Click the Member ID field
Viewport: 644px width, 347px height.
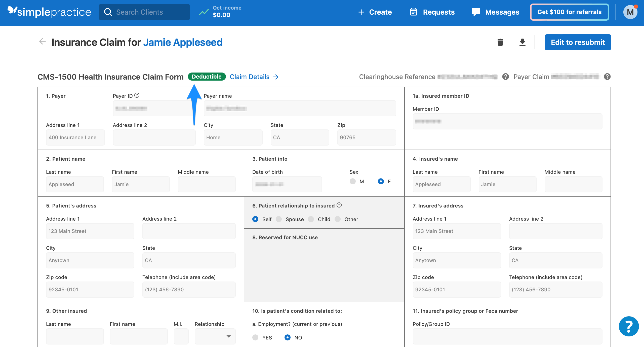pyautogui.click(x=507, y=121)
